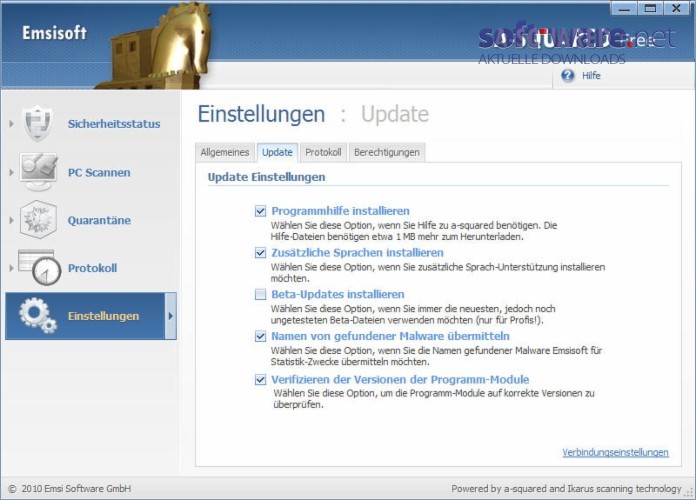Viewport: 696px width, 500px height.
Task: Open the Protokoll clock icon
Action: (40, 267)
